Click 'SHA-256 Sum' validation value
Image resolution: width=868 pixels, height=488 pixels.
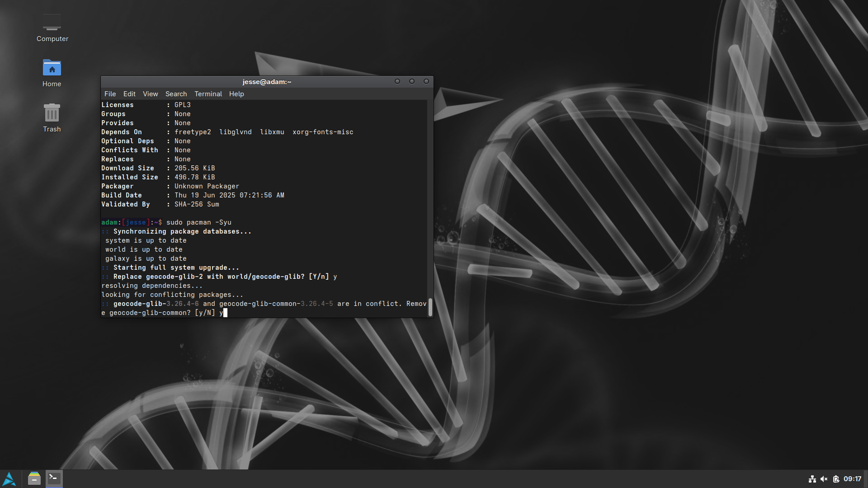tap(197, 204)
